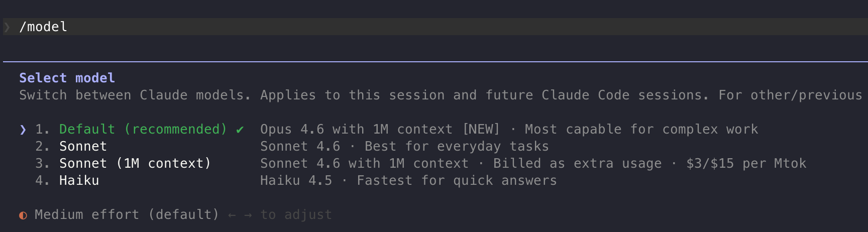
Task: Click the Switch between Claude models description
Action: 135,95
